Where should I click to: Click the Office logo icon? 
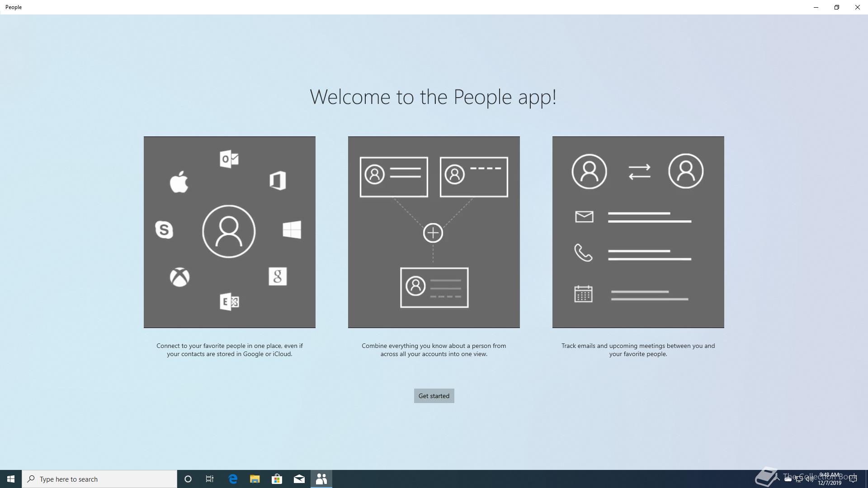click(278, 181)
